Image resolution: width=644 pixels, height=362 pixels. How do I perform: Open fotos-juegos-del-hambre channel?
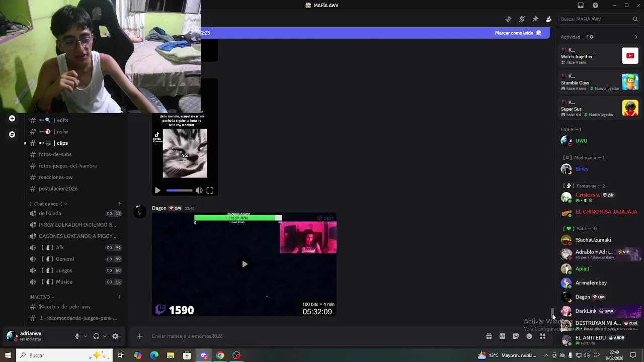click(75, 166)
